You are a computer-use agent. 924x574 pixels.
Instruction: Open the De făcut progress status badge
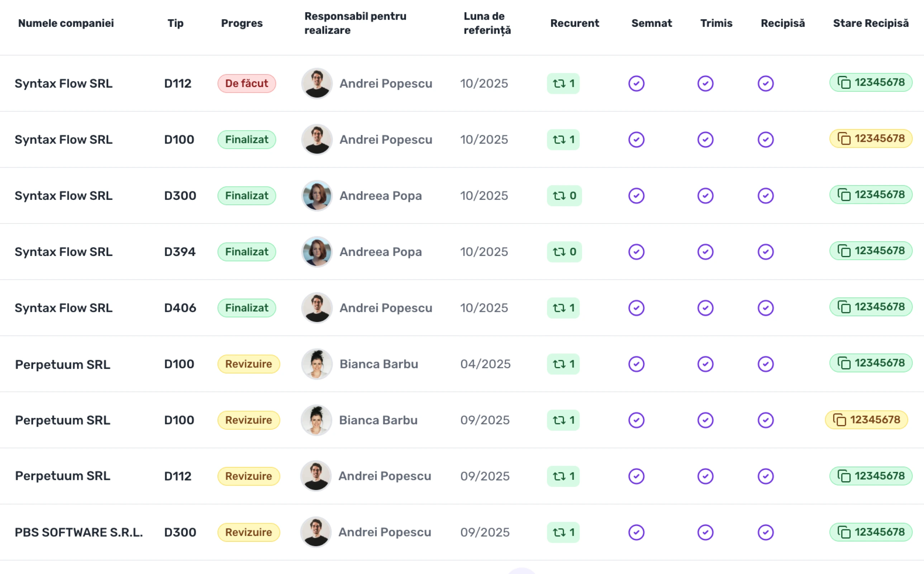(247, 83)
